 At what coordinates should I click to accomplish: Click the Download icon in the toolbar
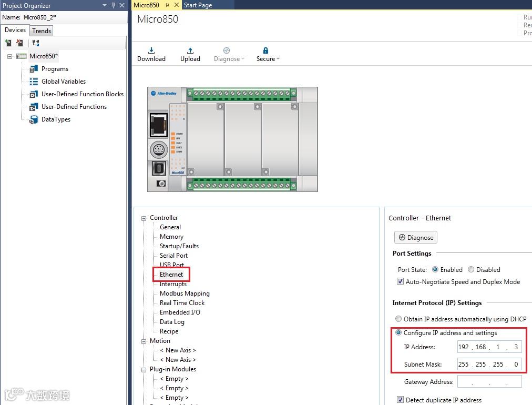[151, 50]
